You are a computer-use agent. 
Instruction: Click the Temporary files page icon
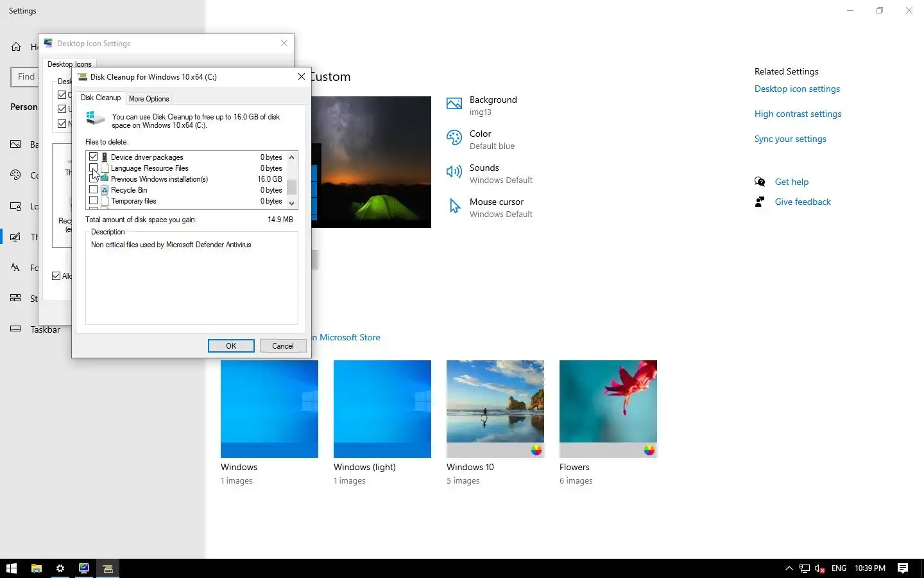point(105,201)
